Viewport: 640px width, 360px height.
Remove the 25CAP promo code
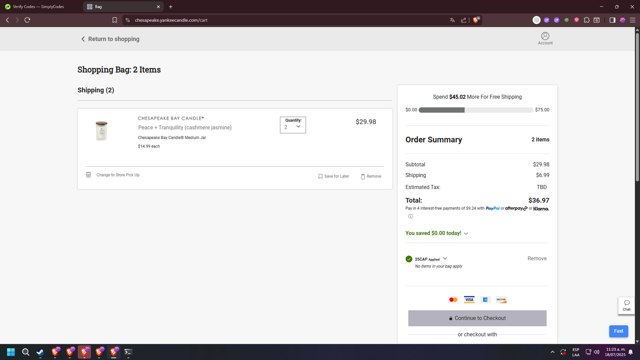(x=537, y=258)
